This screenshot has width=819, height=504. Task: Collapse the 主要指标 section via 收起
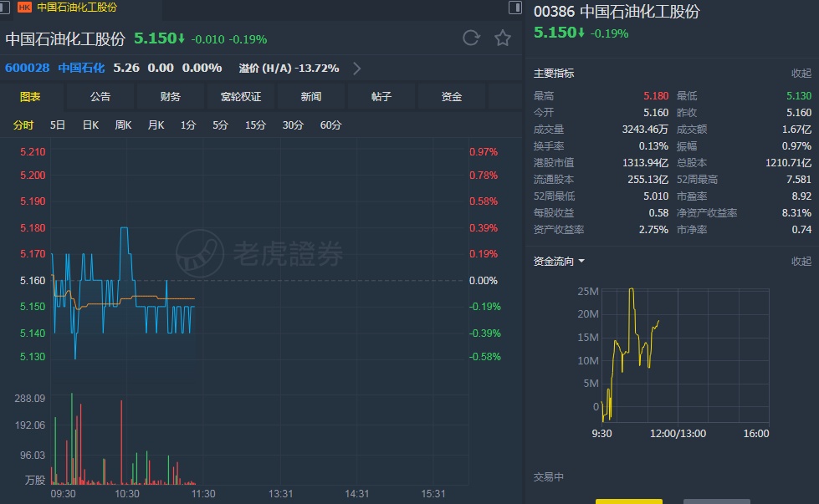point(801,74)
